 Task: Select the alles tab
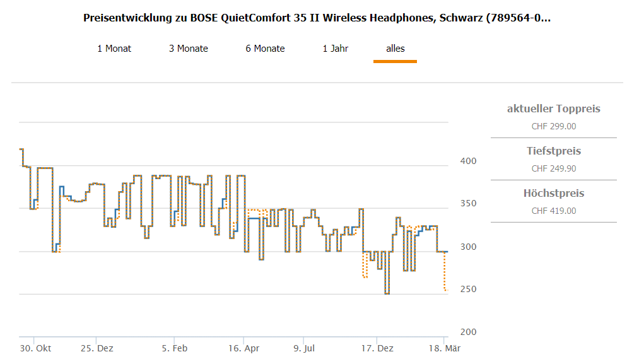click(395, 49)
